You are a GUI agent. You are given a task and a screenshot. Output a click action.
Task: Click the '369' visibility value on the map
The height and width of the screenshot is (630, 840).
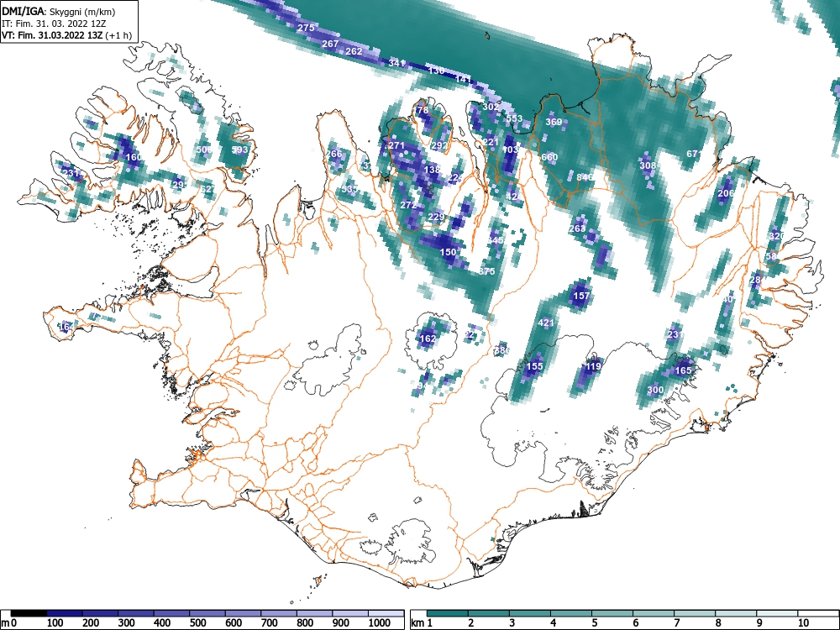[x=554, y=122]
